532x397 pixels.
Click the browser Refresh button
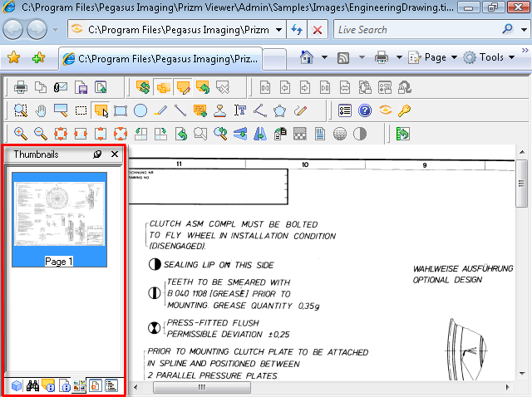298,29
